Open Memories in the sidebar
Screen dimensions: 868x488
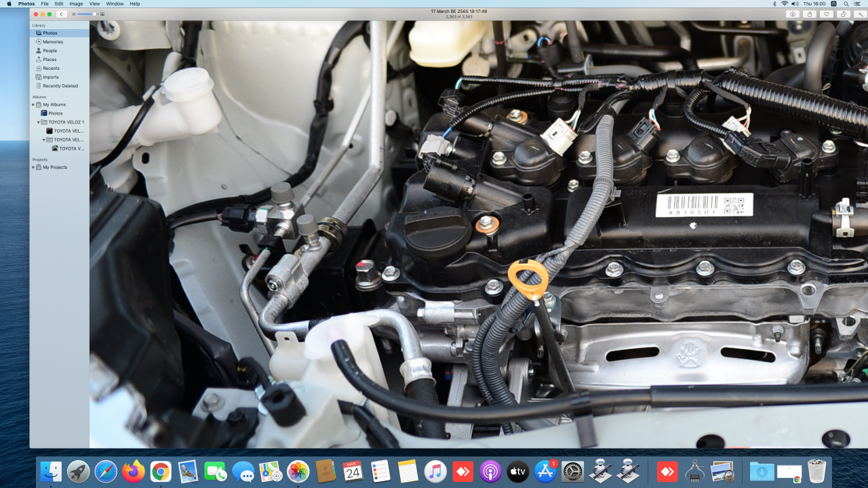click(53, 42)
